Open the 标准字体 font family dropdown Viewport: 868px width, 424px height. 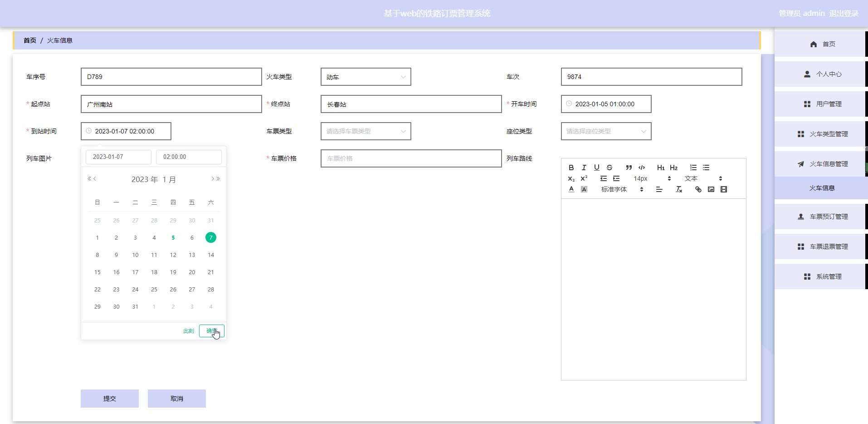(x=622, y=189)
